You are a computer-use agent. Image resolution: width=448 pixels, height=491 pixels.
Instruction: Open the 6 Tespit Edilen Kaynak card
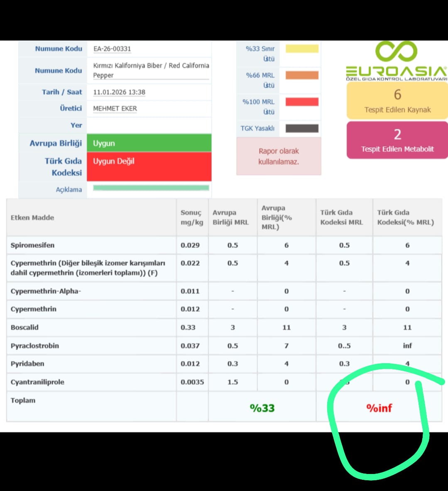click(397, 100)
